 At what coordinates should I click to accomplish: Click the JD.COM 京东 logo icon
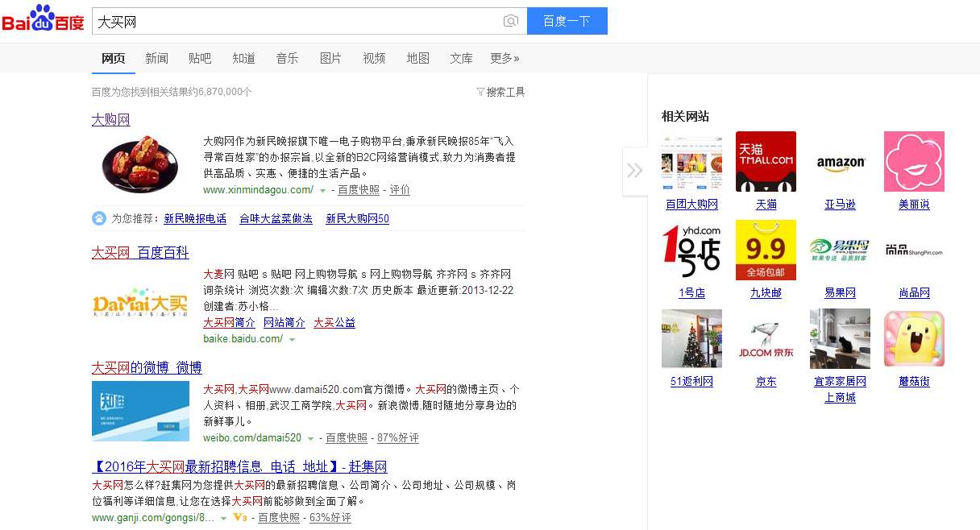[766, 338]
